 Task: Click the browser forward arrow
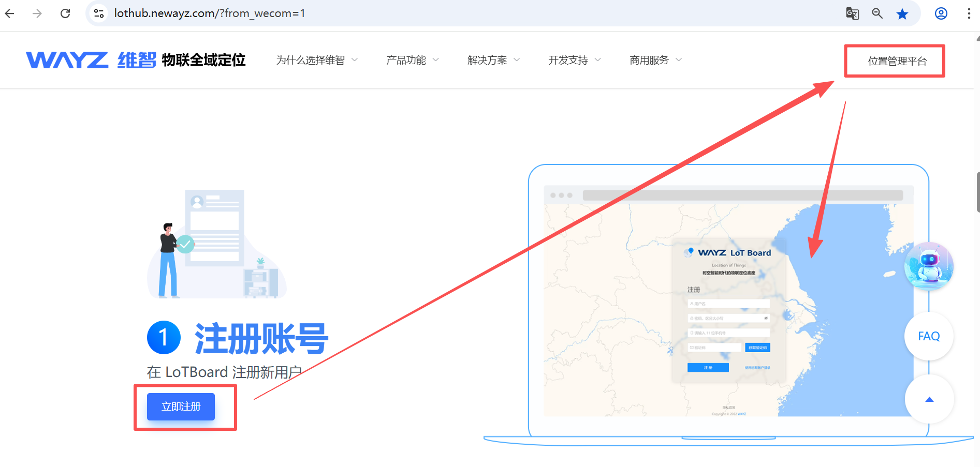[x=37, y=13]
